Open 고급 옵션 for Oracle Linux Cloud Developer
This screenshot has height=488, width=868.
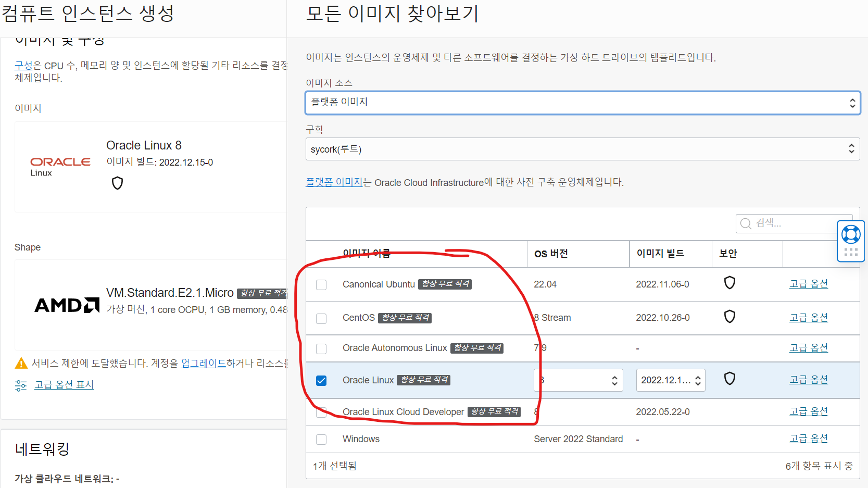[809, 411]
